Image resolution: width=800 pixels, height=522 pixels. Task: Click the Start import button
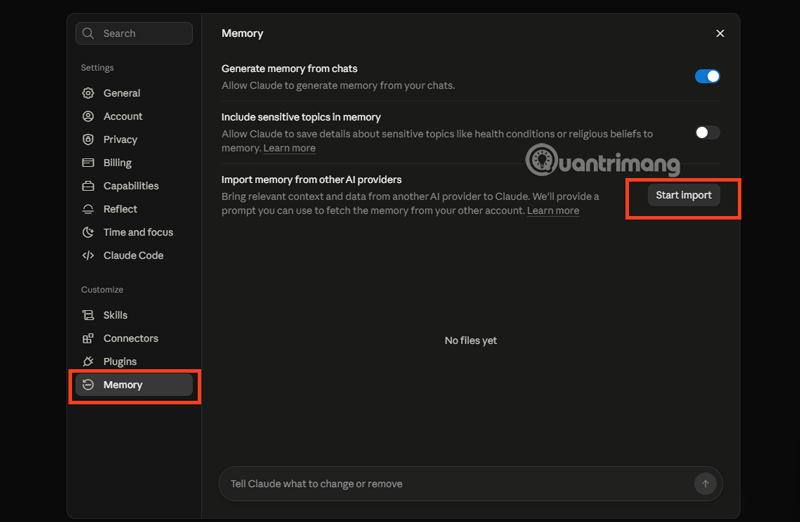click(x=684, y=195)
